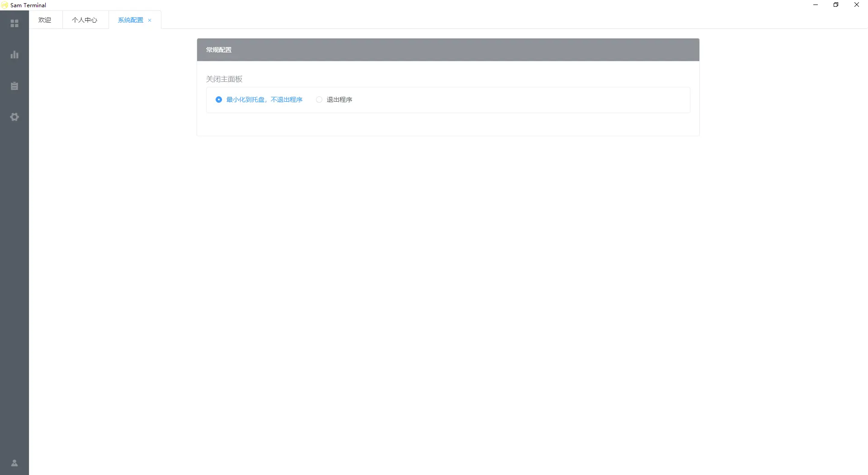Image resolution: width=868 pixels, height=475 pixels.
Task: Open the clipboard tasks icon in sidebar
Action: click(x=14, y=86)
